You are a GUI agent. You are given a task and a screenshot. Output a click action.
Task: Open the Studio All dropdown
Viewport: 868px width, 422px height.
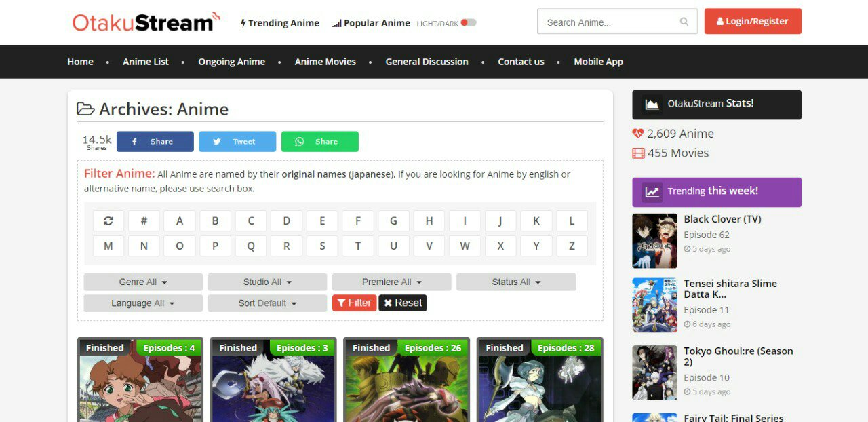[x=267, y=282]
